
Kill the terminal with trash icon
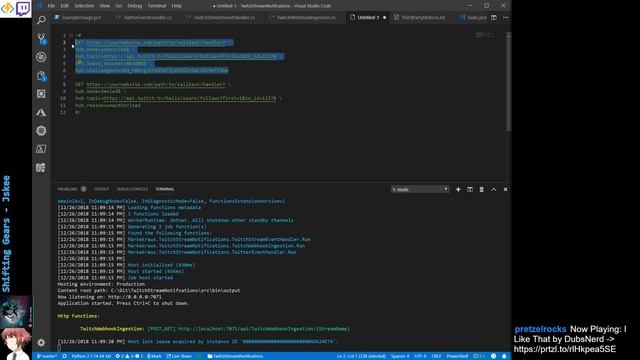[x=482, y=189]
